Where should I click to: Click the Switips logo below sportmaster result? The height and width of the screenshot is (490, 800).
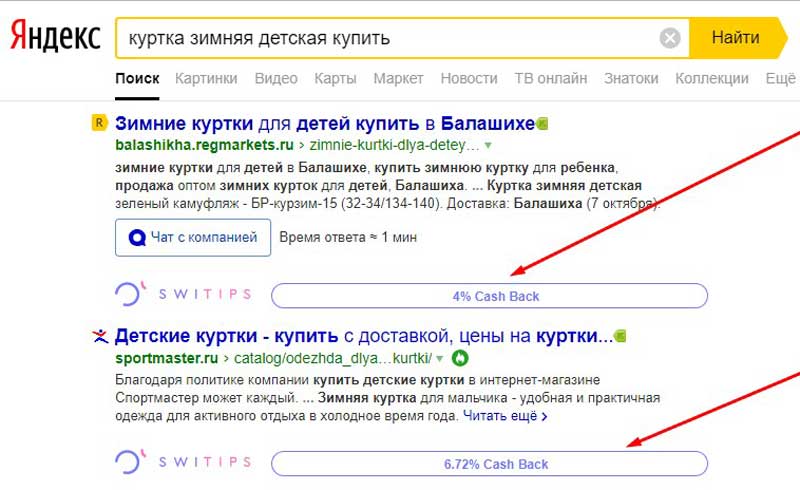[183, 462]
